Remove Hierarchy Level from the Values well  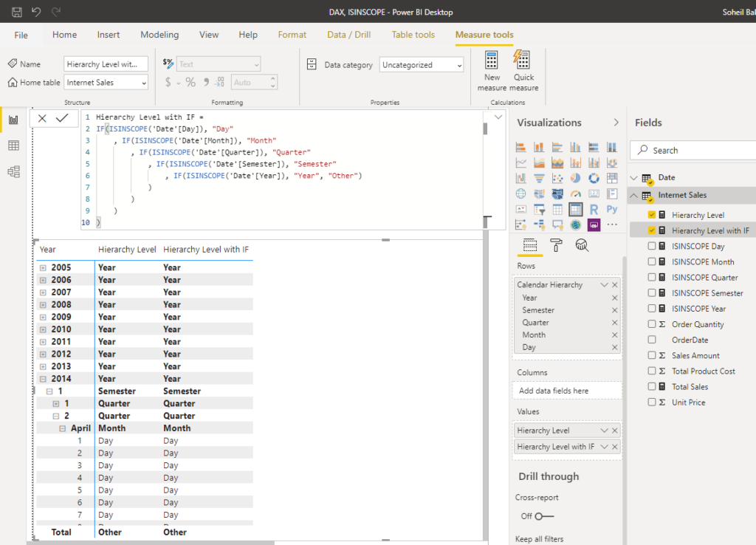tap(615, 431)
